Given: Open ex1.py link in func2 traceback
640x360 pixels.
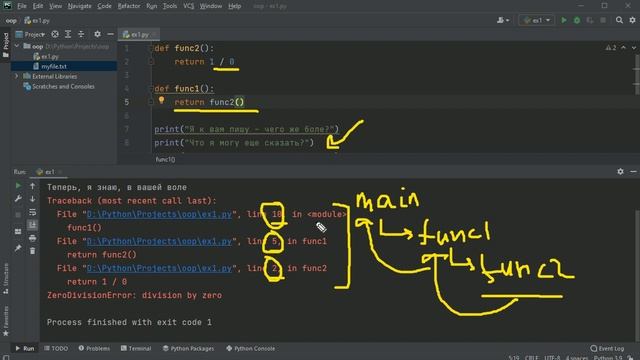Looking at the screenshot, I should (159, 268).
